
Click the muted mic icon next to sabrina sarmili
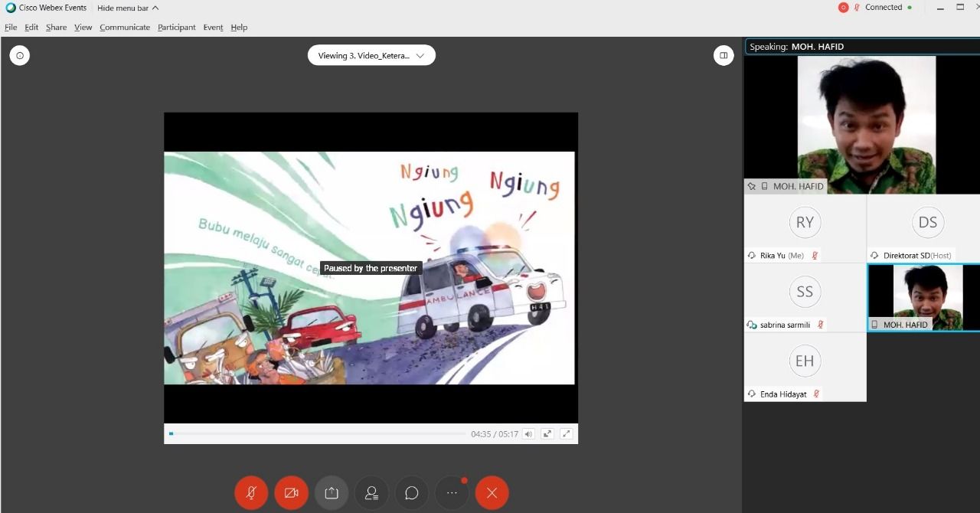click(821, 325)
